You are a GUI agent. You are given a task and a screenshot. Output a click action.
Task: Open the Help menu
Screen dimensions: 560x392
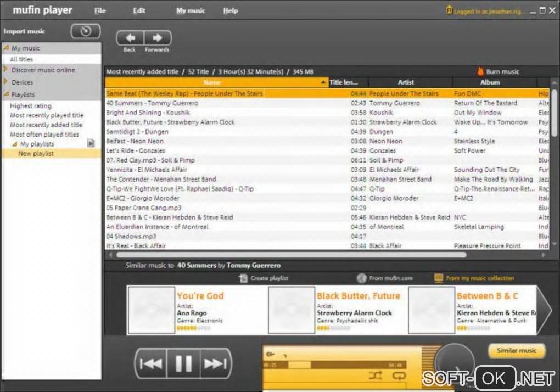point(231,11)
